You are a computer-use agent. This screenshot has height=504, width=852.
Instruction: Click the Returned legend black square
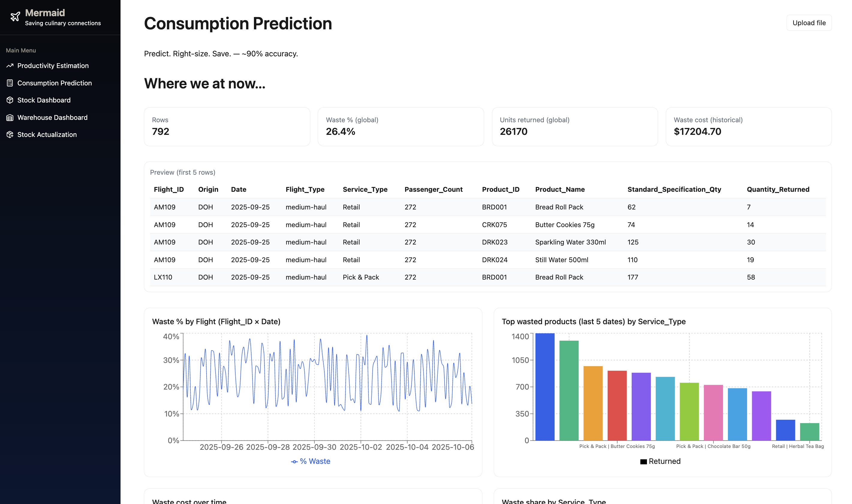pos(643,462)
